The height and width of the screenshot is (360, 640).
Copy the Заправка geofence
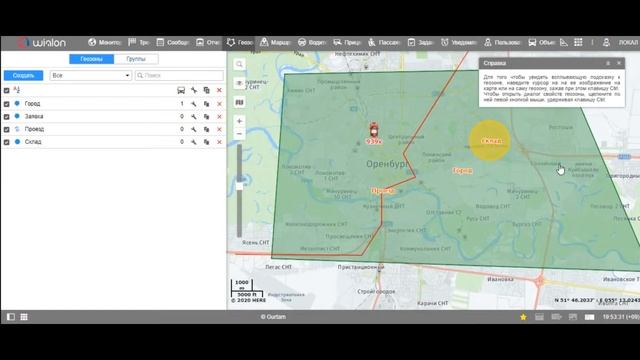(x=207, y=117)
